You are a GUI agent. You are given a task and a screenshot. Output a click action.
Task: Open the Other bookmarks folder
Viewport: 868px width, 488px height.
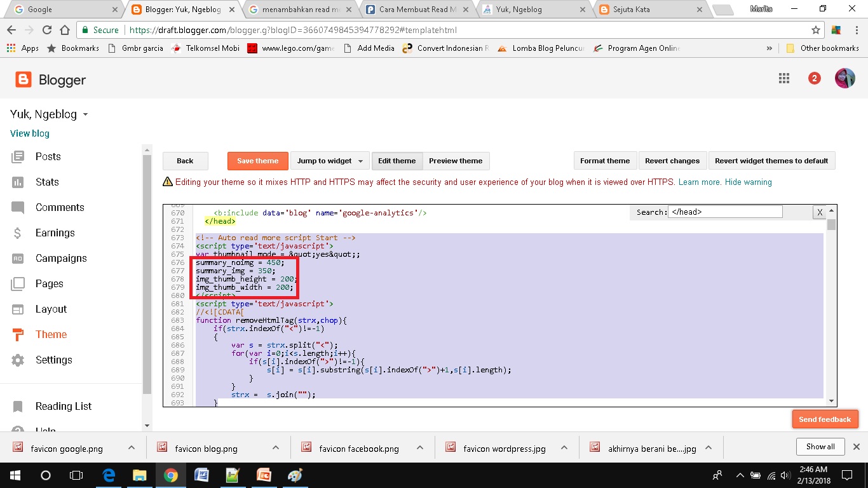(x=822, y=48)
